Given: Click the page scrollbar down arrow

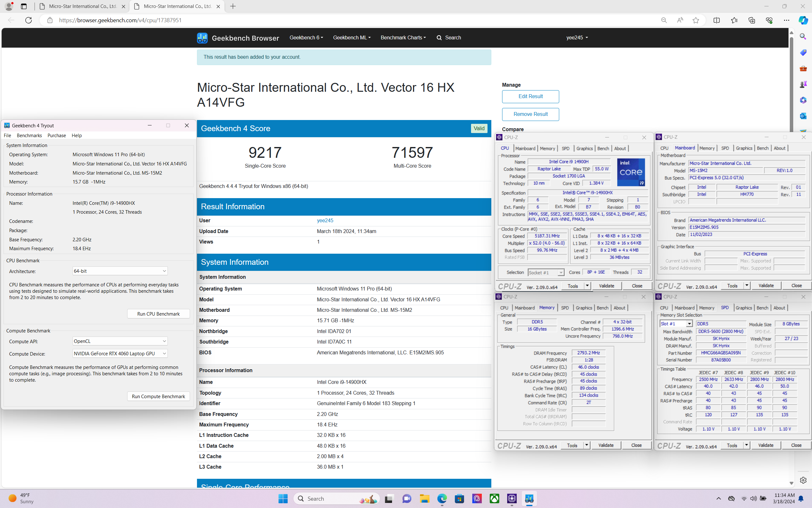Looking at the screenshot, I should (x=791, y=483).
